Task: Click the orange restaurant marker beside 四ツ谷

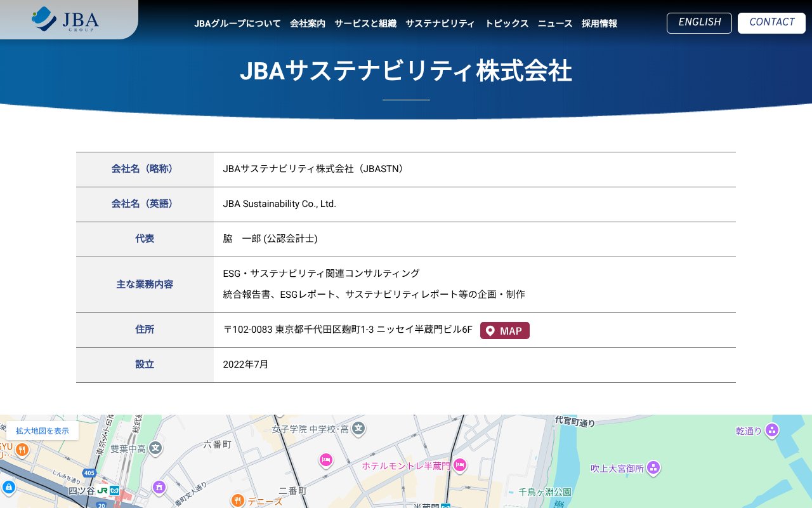Action: click(22, 450)
